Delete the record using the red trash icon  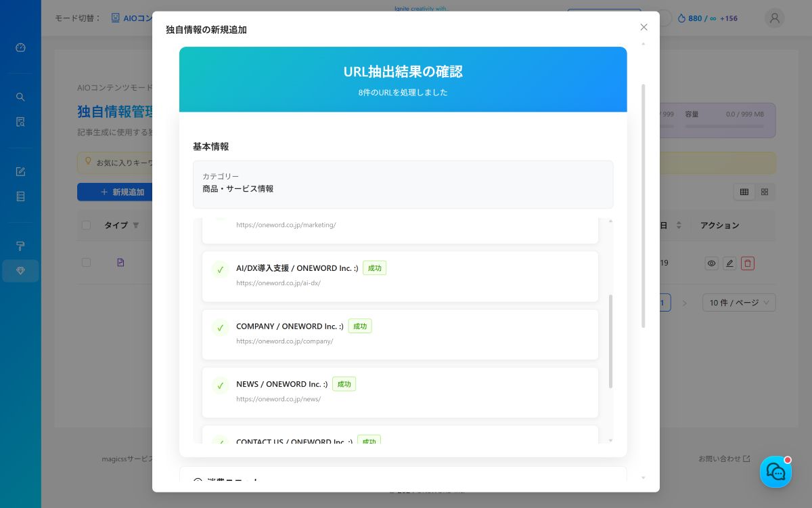[747, 263]
